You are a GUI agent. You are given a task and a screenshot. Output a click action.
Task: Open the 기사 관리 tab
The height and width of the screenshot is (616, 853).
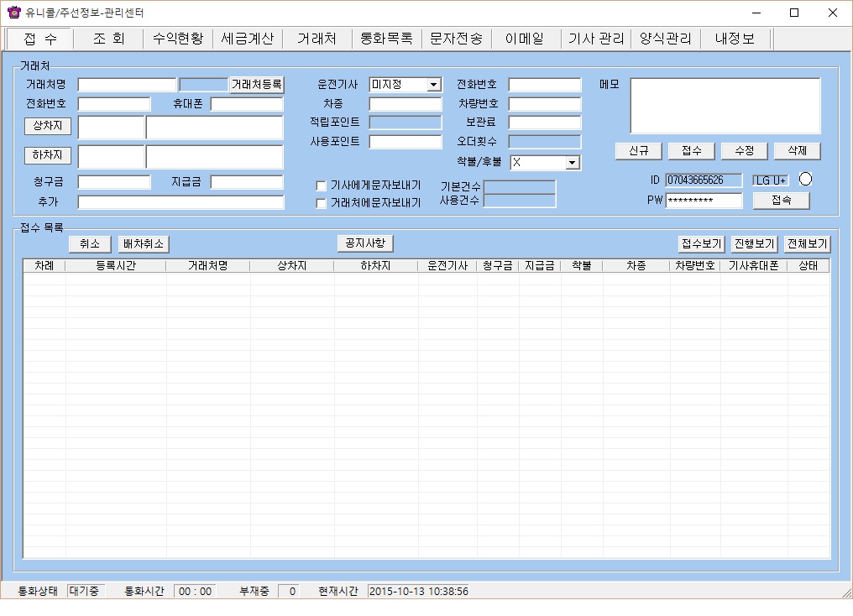596,39
